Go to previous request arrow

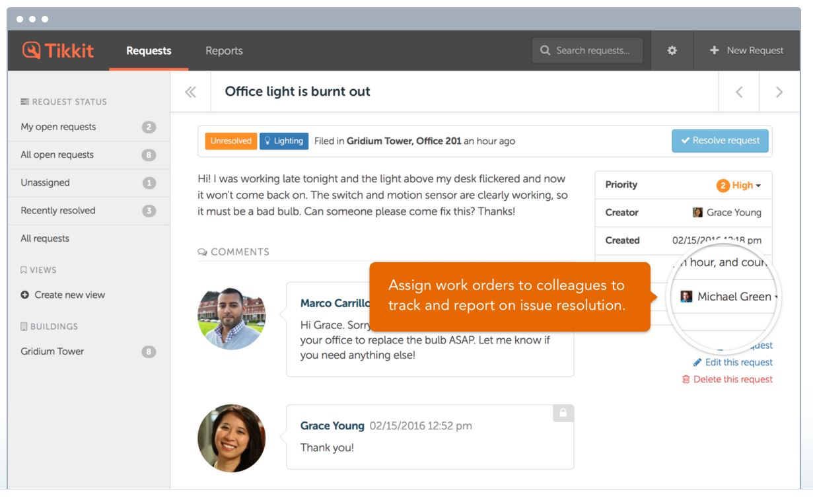point(738,92)
